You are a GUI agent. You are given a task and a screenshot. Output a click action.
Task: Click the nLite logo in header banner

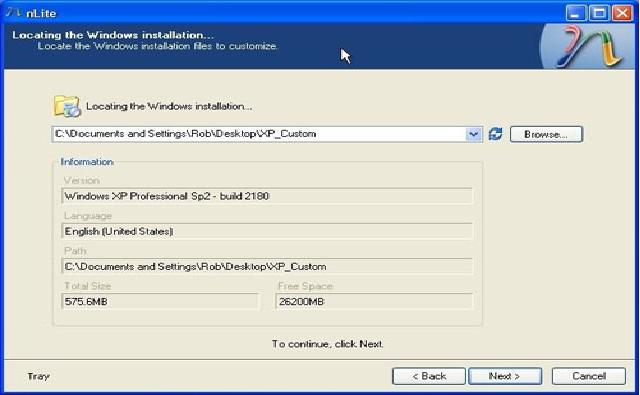pos(589,47)
